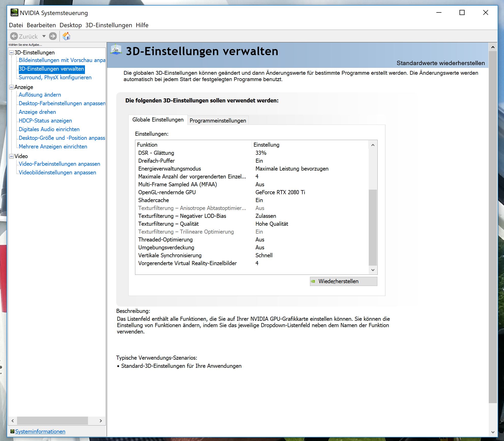Select OpenGL-rendernde GPU row

point(252,192)
